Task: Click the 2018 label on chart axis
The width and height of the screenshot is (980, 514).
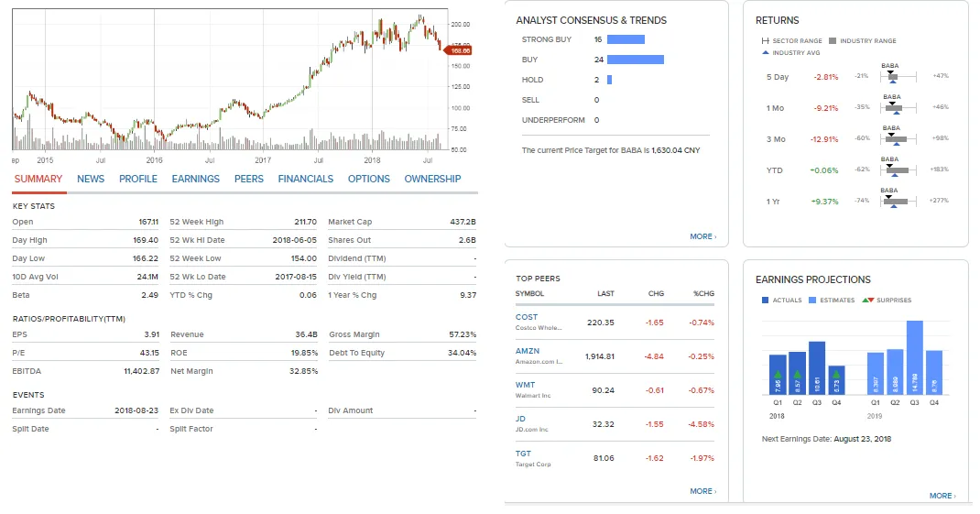Action: point(372,160)
